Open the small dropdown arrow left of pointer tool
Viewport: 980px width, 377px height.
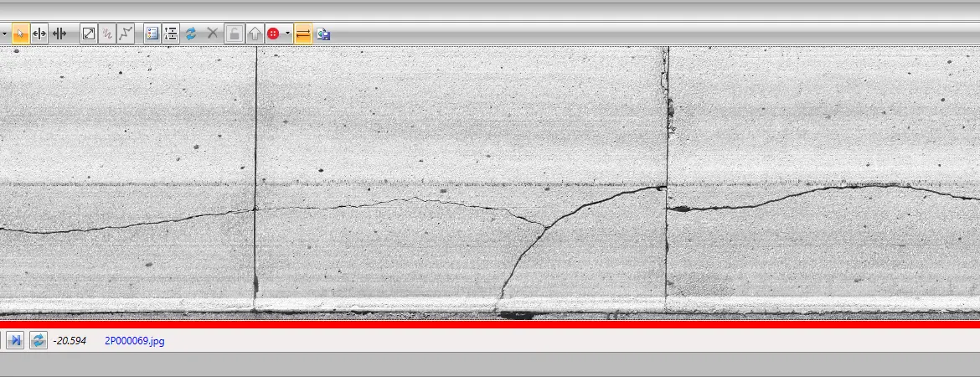coord(3,34)
